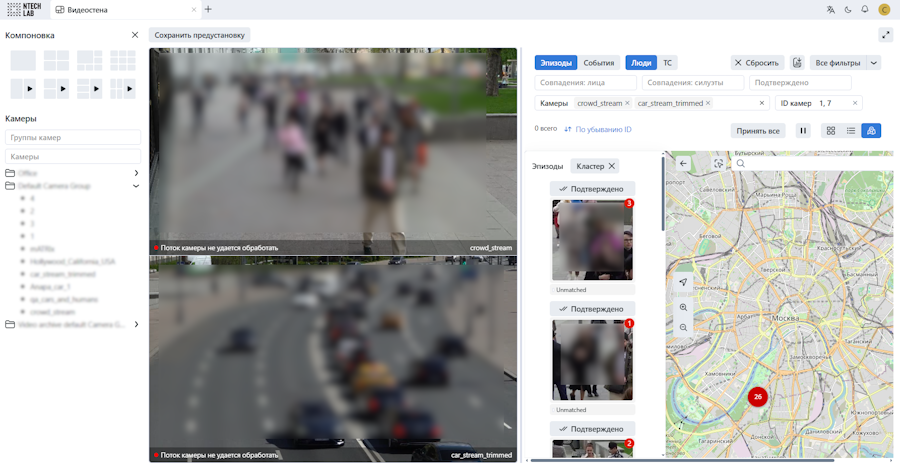Screen dimensions: 900x466
Task: Expand video wall to fullscreen
Action: tap(885, 35)
